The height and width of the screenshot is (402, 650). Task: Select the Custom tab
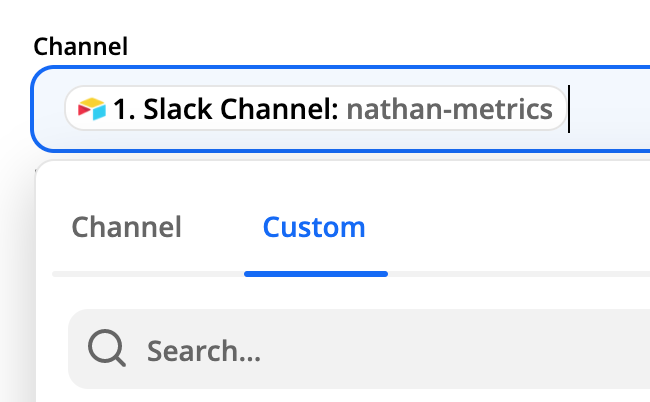pyautogui.click(x=314, y=227)
